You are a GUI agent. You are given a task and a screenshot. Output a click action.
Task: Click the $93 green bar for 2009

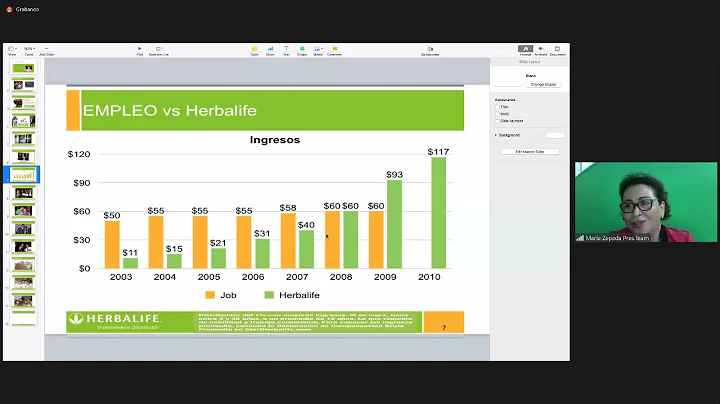[394, 224]
